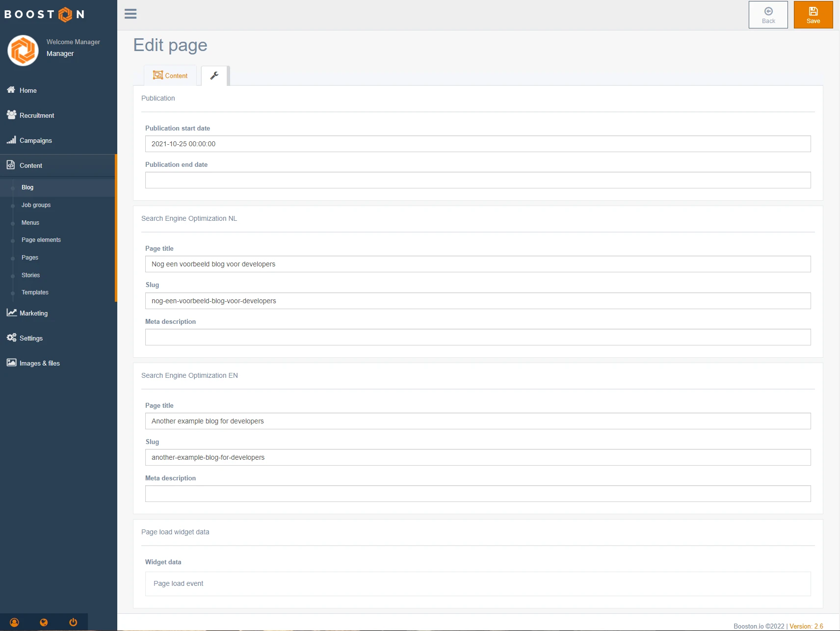Select Page elements in Content submenu
The height and width of the screenshot is (631, 840).
tap(41, 240)
